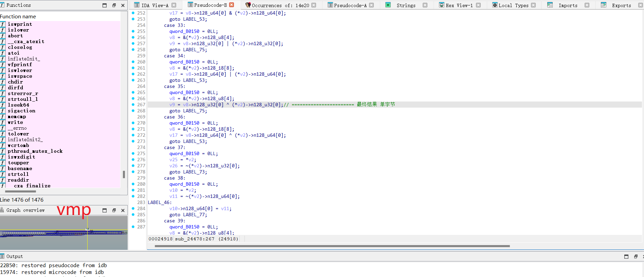Close the Pseudocode-A tab
644x277 pixels.
pos(371,5)
